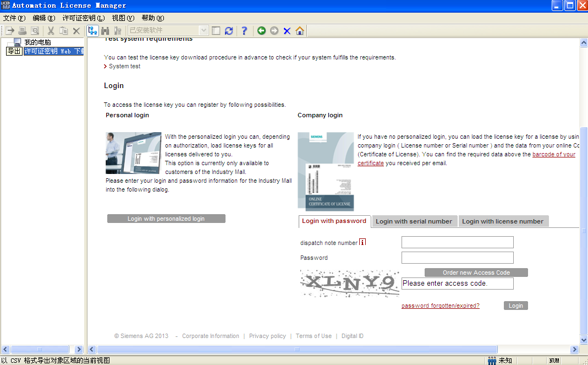Click the blue Refresh toolbar icon

coord(229,31)
